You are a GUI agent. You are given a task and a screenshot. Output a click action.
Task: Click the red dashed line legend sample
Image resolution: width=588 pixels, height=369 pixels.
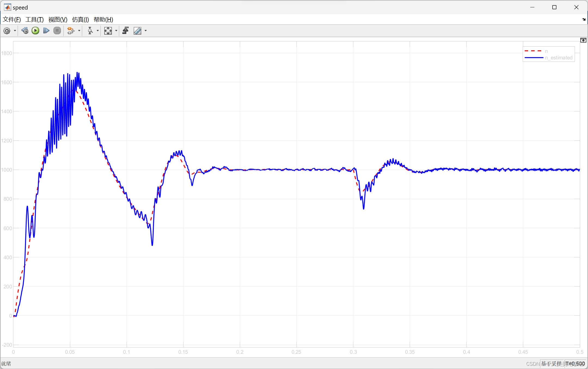(x=534, y=51)
